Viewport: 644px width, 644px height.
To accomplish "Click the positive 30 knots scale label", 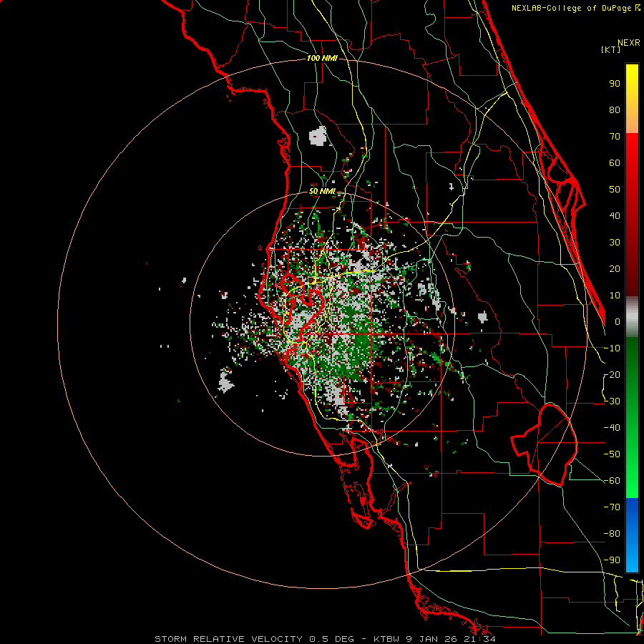I will click(615, 243).
